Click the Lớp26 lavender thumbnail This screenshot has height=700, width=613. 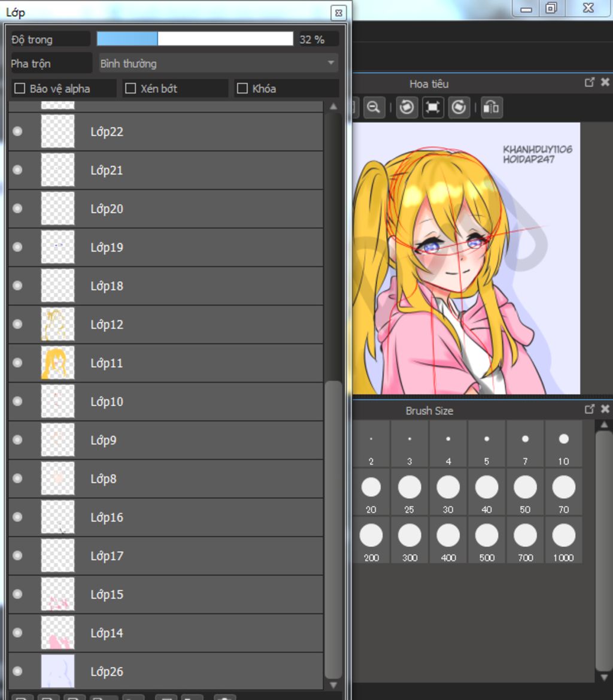(57, 671)
